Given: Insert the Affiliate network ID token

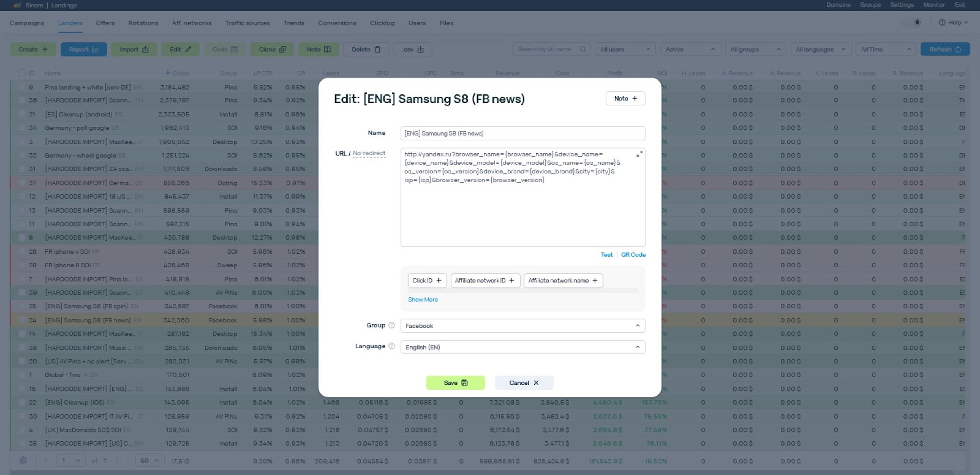Looking at the screenshot, I should (x=485, y=280).
